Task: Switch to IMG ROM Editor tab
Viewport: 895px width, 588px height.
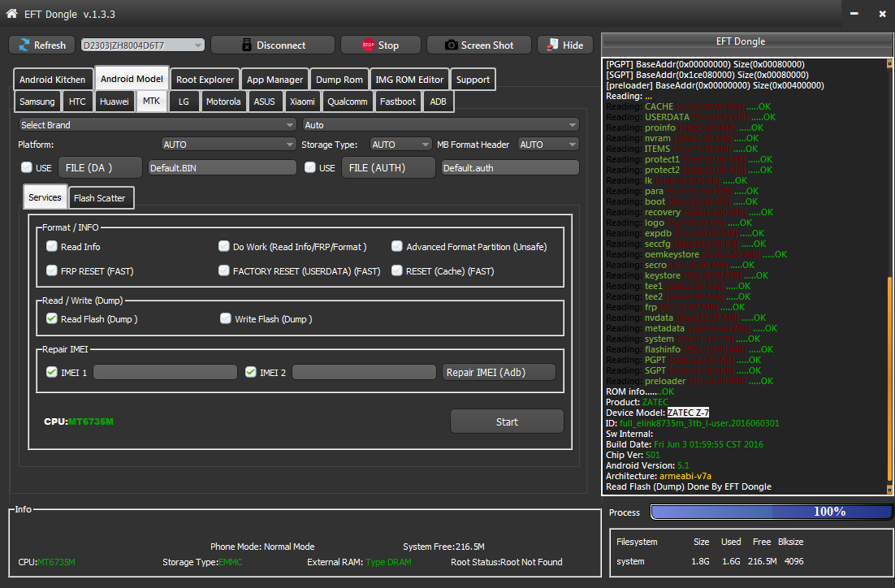Action: pos(409,80)
